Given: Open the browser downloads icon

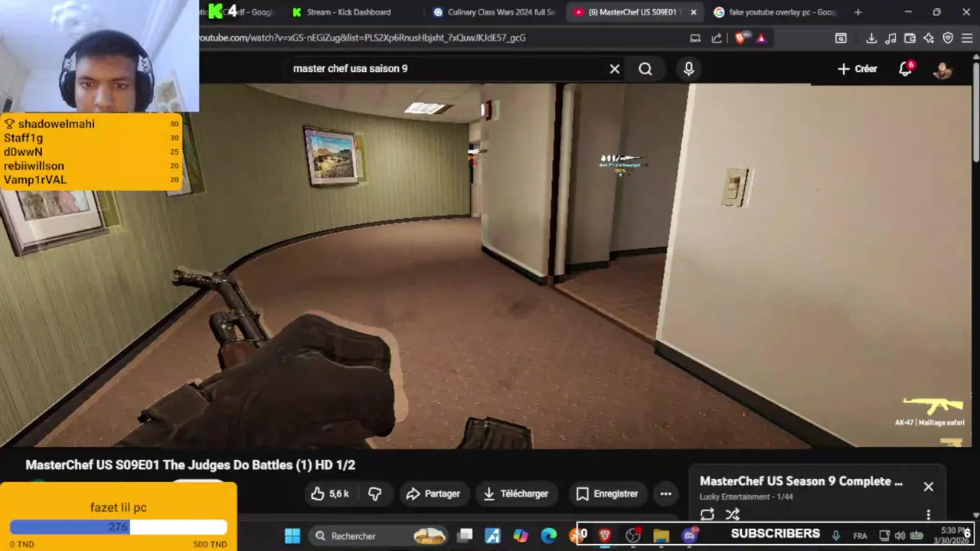Looking at the screenshot, I should click(871, 37).
